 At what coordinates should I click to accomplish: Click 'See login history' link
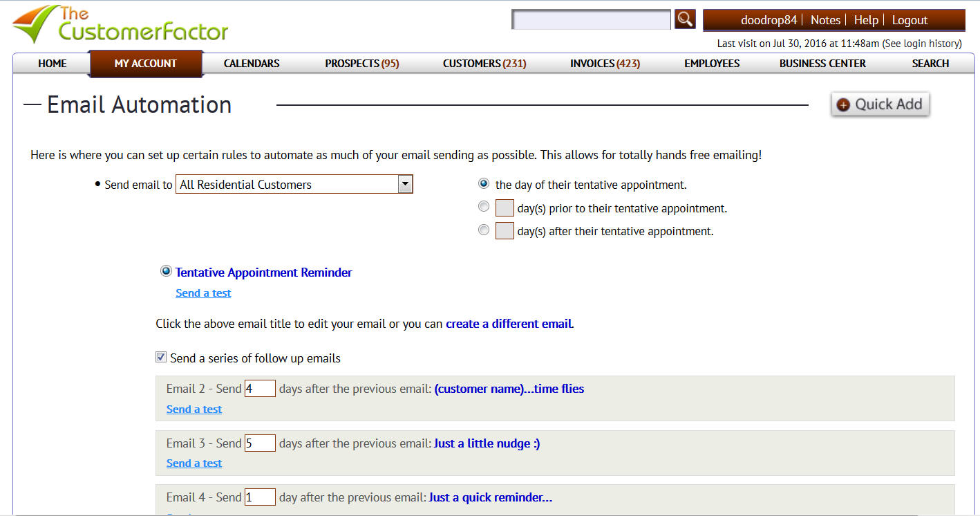tap(921, 44)
